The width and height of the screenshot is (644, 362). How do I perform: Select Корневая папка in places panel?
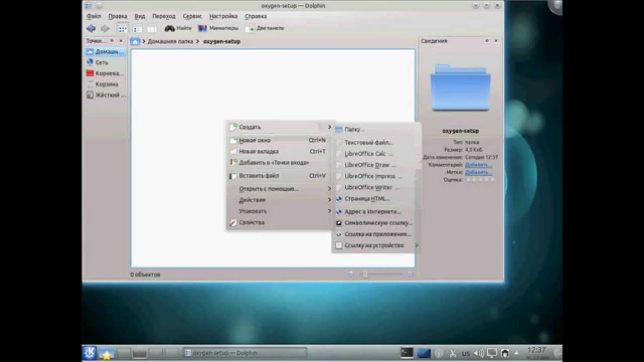tap(105, 73)
